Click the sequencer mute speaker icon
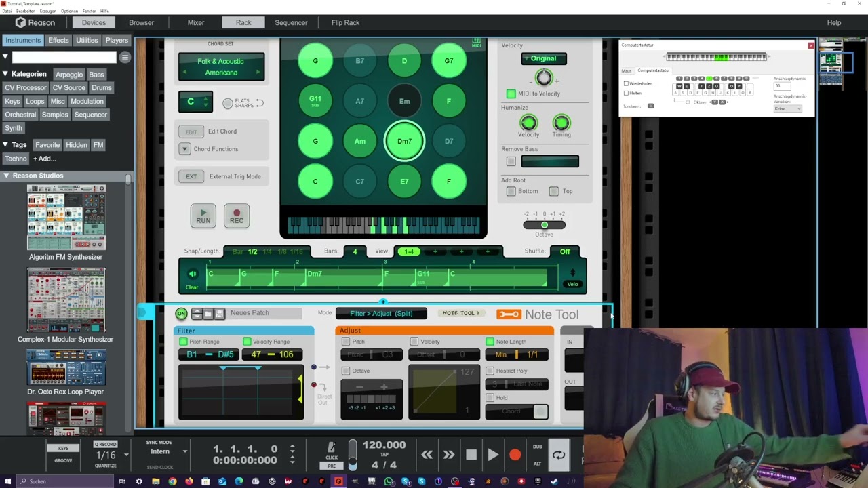The height and width of the screenshot is (488, 868). pyautogui.click(x=193, y=274)
